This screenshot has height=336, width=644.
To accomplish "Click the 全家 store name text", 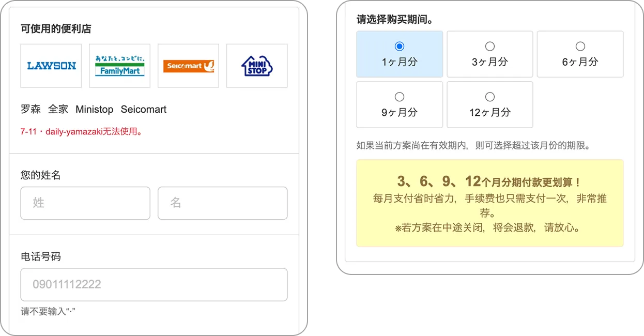I will pyautogui.click(x=58, y=109).
